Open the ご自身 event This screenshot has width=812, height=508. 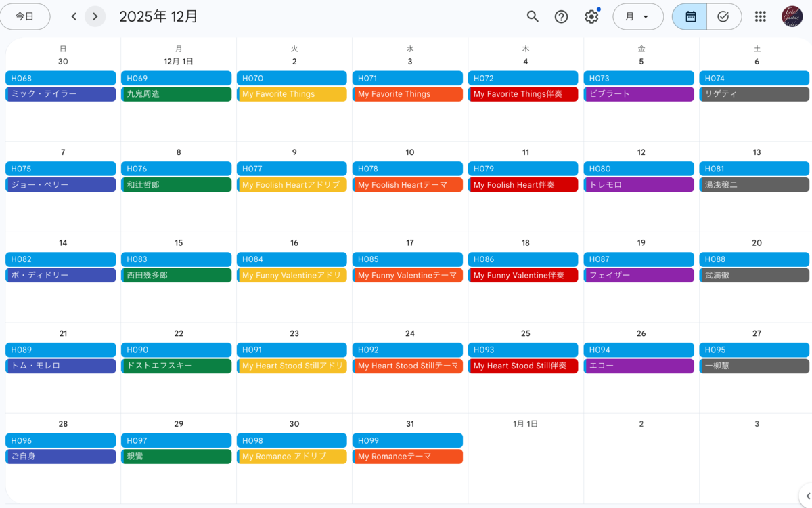tap(61, 457)
